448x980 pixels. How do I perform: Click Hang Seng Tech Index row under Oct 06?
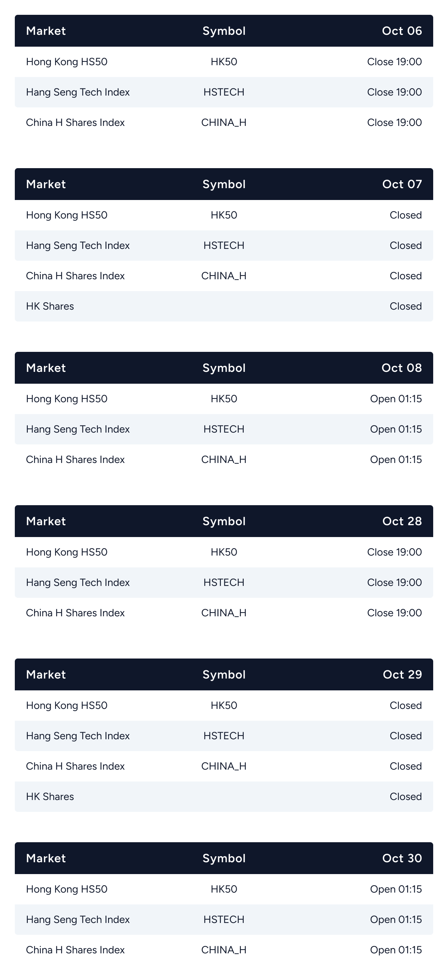click(78, 92)
